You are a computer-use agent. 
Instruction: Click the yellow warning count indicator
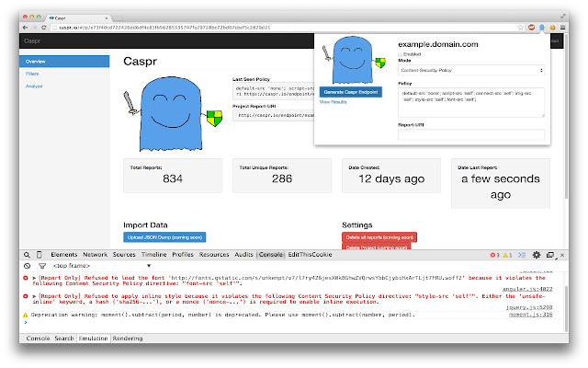[x=507, y=255]
